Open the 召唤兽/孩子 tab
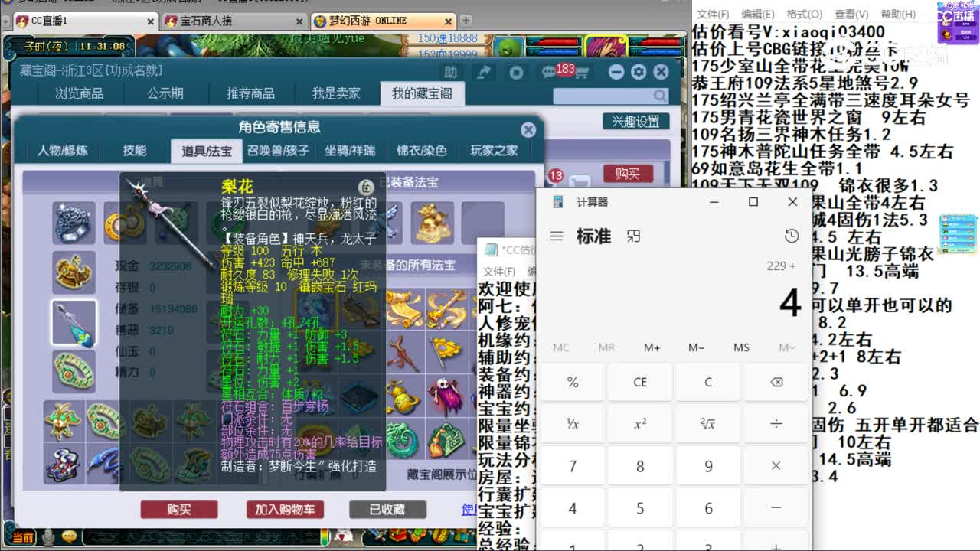980x551 pixels. point(278,151)
